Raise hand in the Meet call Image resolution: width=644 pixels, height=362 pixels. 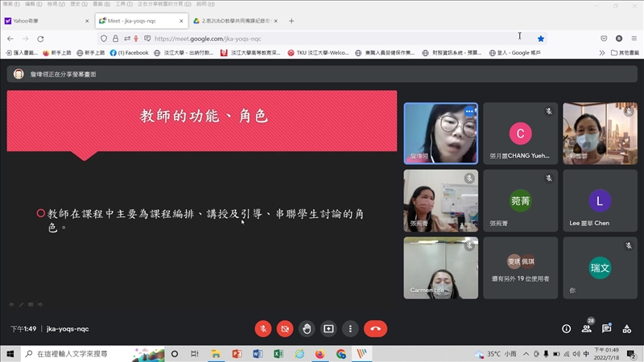306,328
